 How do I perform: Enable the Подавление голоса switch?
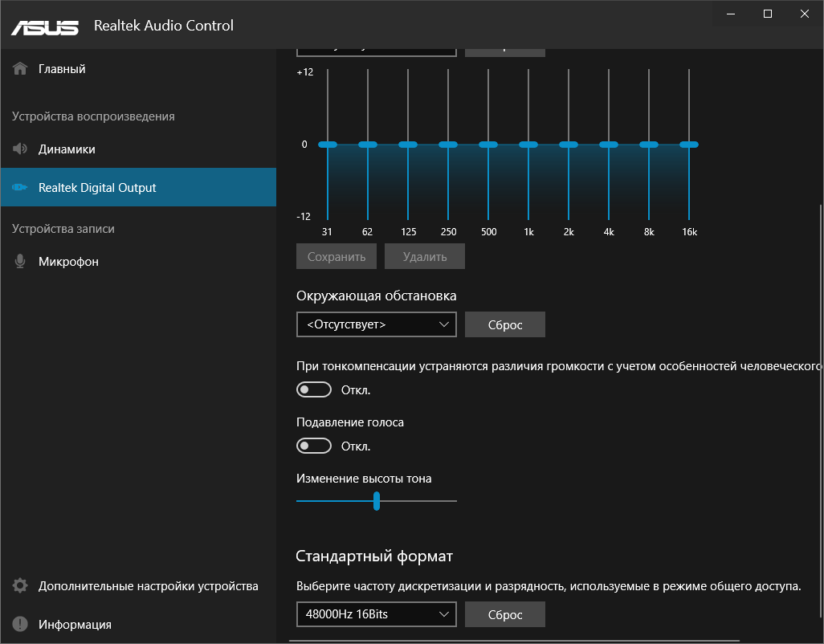314,446
